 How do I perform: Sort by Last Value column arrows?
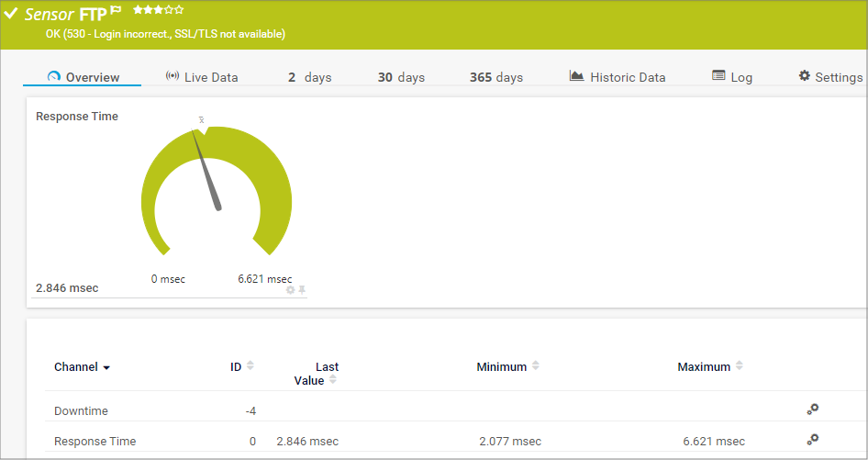coord(332,380)
